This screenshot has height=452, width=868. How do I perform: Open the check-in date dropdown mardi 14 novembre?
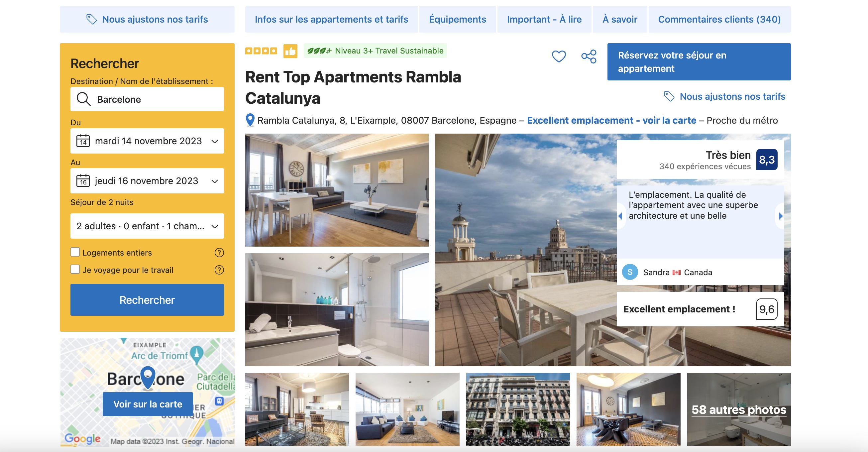(147, 141)
